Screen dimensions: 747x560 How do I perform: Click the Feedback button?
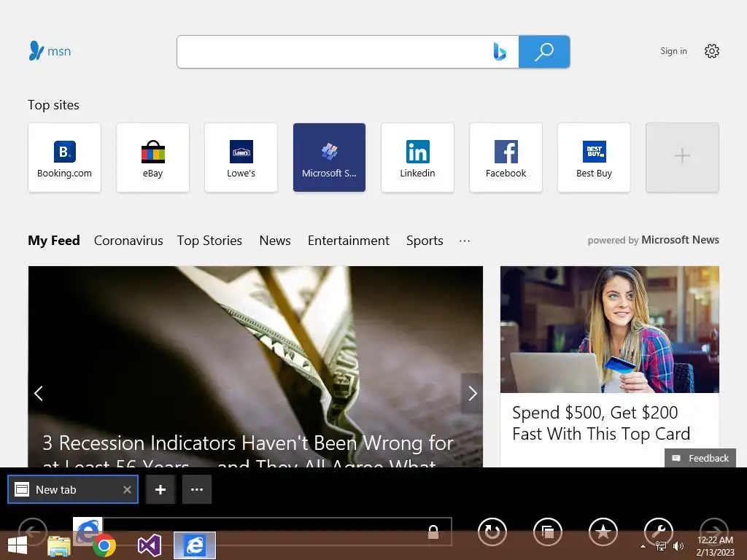coord(700,458)
